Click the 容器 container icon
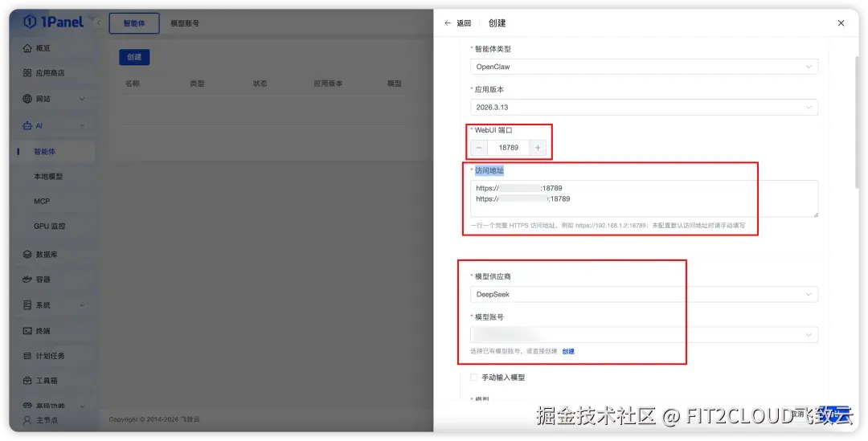Viewport: 868px width, 441px height. [x=27, y=280]
